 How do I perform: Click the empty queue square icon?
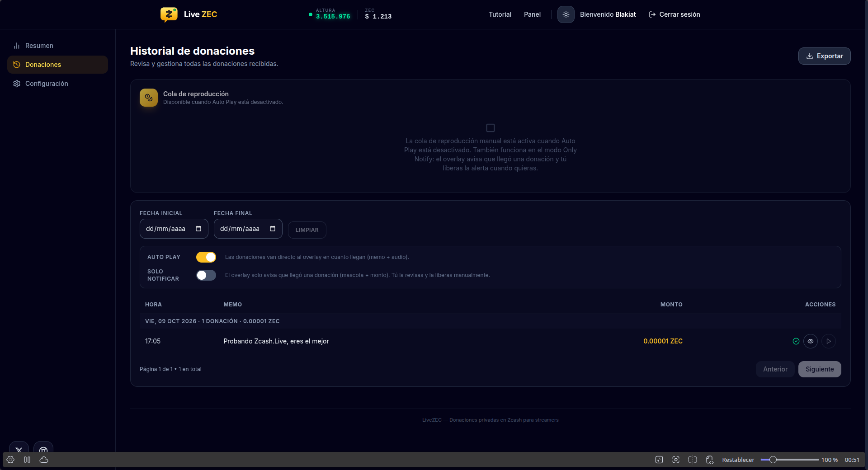tap(491, 128)
